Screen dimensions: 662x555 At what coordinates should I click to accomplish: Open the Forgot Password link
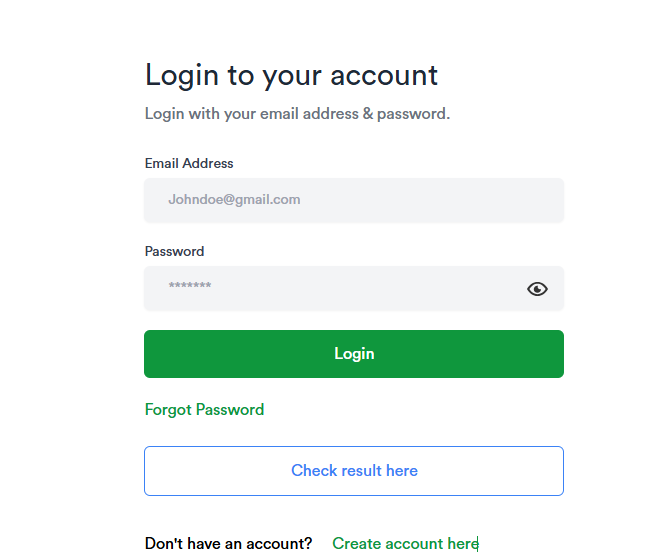[x=204, y=409]
